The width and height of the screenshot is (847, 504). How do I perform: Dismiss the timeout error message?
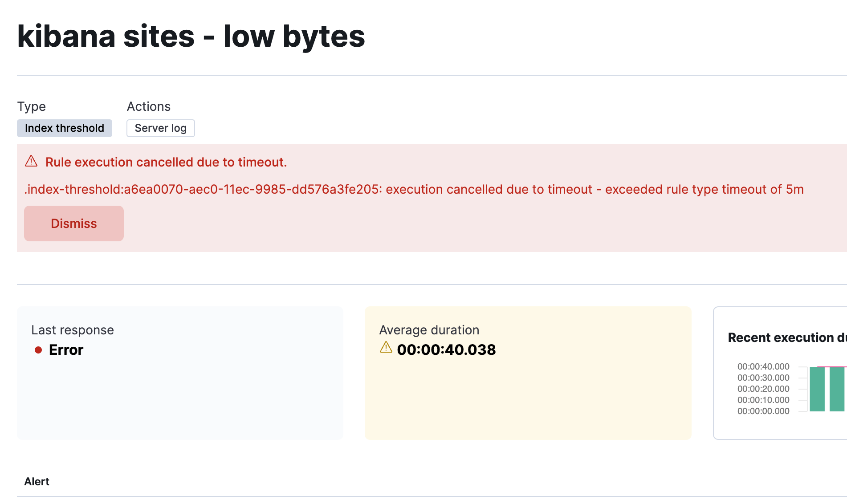(73, 224)
